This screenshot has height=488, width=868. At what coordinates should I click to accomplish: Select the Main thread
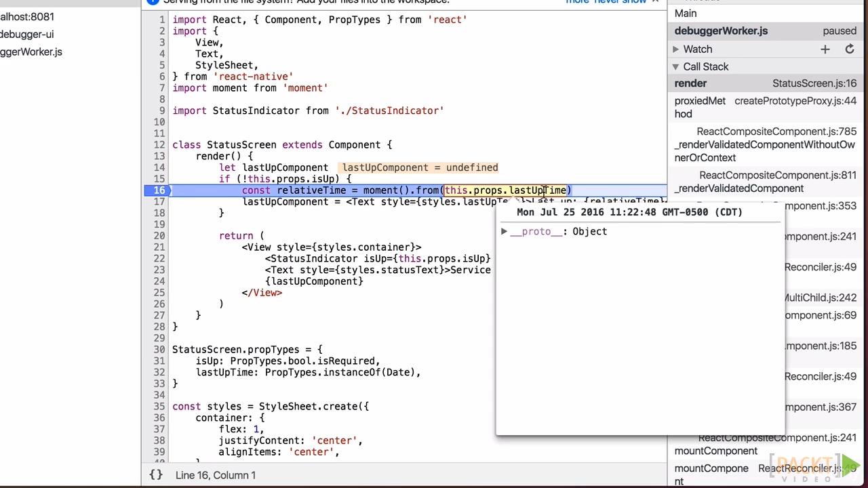(x=686, y=13)
